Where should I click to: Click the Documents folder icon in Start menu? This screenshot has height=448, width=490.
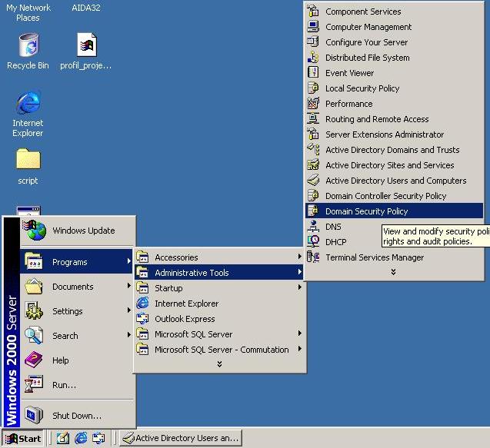tap(34, 286)
